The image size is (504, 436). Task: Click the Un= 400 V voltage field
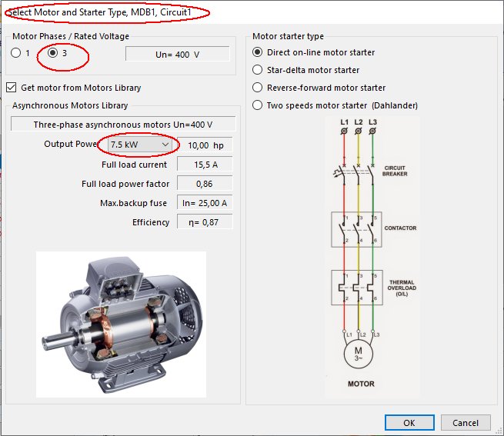(x=178, y=54)
